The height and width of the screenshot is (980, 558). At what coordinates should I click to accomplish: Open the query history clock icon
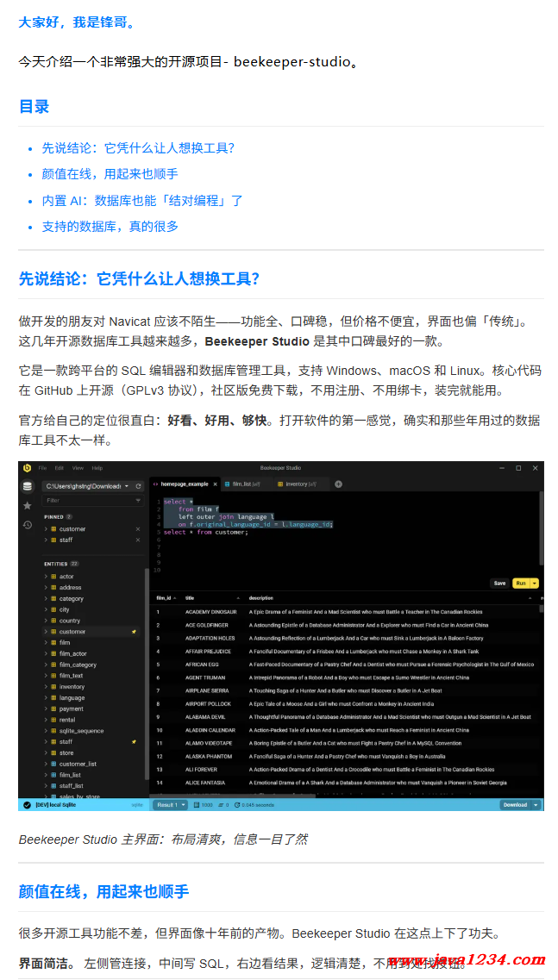click(x=27, y=525)
